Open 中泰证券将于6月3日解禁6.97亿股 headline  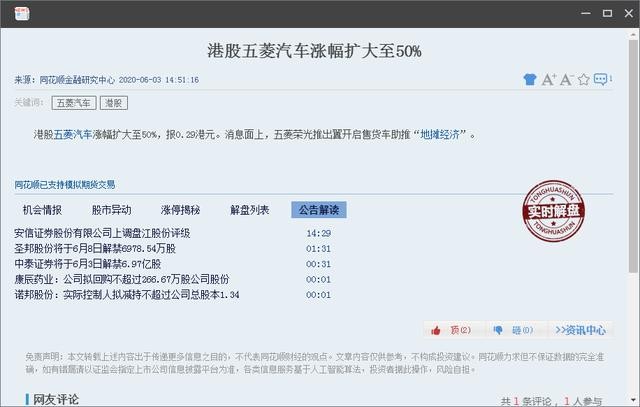pyautogui.click(x=88, y=264)
